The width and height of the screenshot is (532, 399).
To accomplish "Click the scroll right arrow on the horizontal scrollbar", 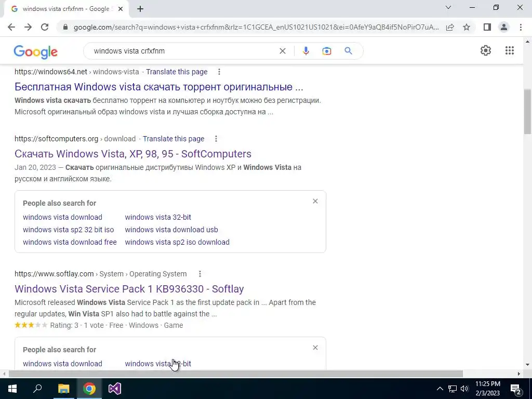I will pos(519,374).
